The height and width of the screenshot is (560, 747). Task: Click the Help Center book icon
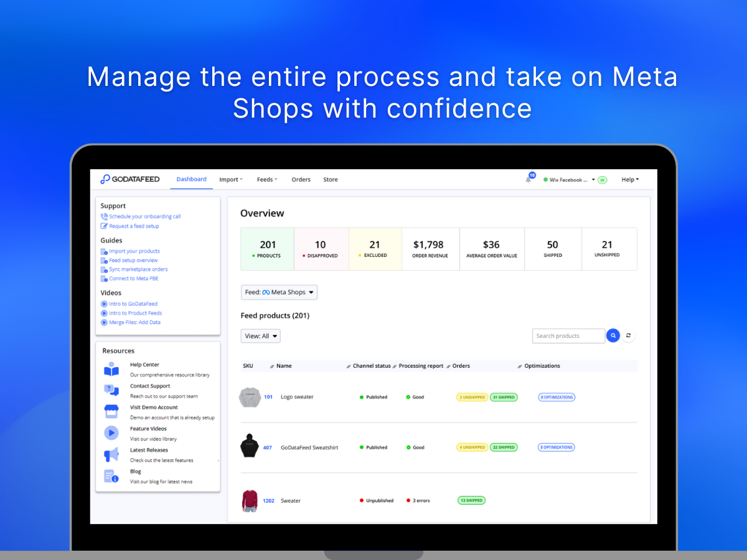111,369
